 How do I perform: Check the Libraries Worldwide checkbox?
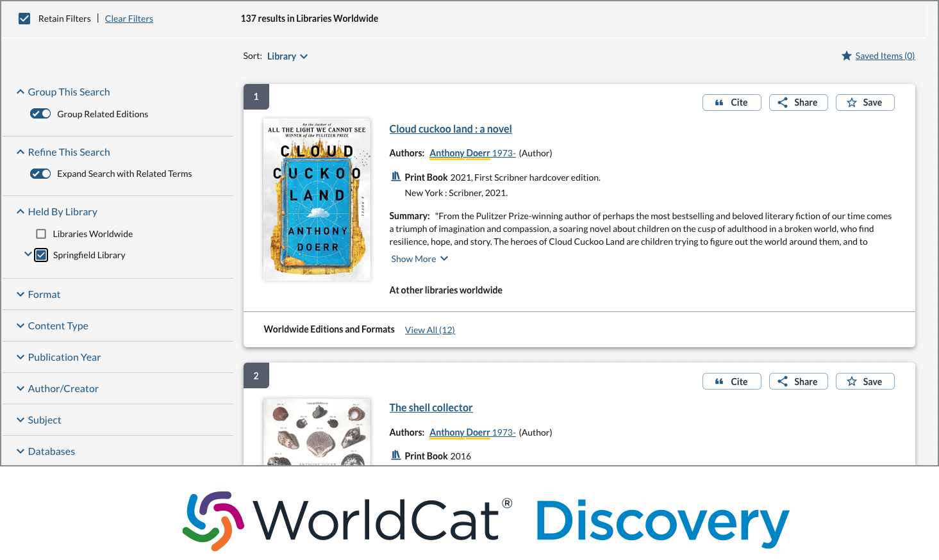pyautogui.click(x=41, y=234)
